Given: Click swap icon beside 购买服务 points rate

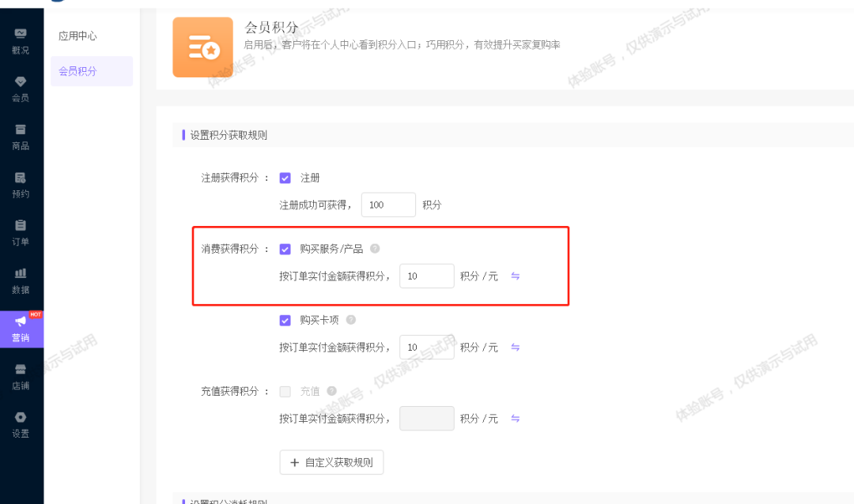Looking at the screenshot, I should pos(515,276).
